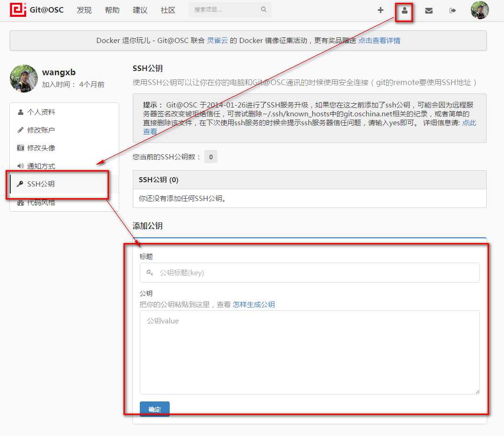Open 点此查看 detail link in the notice
Image resolution: width=504 pixels, height=436 pixels.
tap(469, 123)
